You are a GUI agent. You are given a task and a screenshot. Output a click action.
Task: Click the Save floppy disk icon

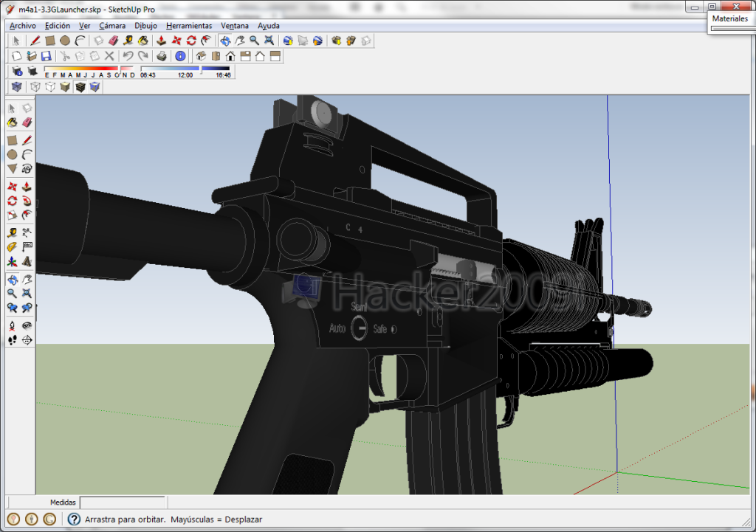tap(47, 56)
